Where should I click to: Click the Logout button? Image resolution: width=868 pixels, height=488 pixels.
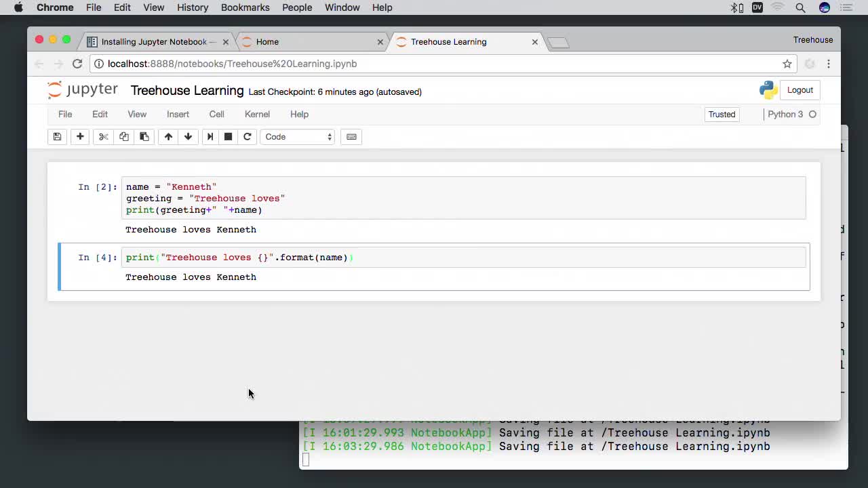coord(800,90)
